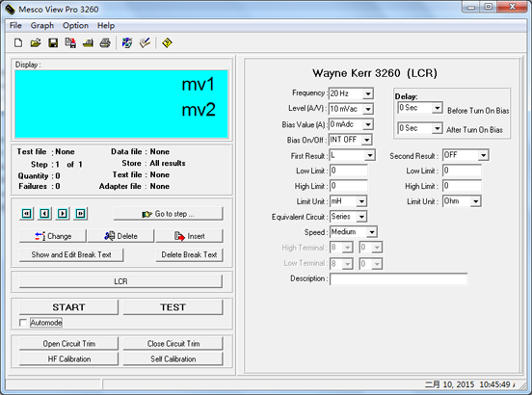Open the Graph menu
Viewport: 532px width, 395px height.
[42, 26]
